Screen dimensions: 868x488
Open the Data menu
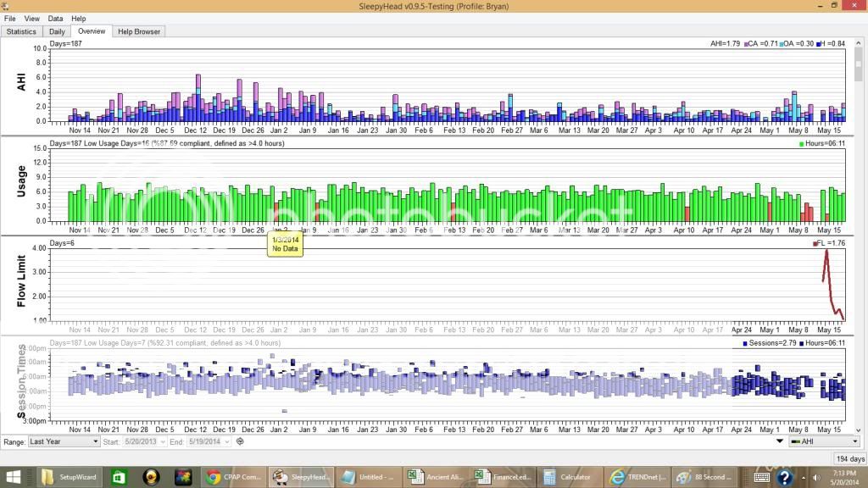(x=55, y=19)
